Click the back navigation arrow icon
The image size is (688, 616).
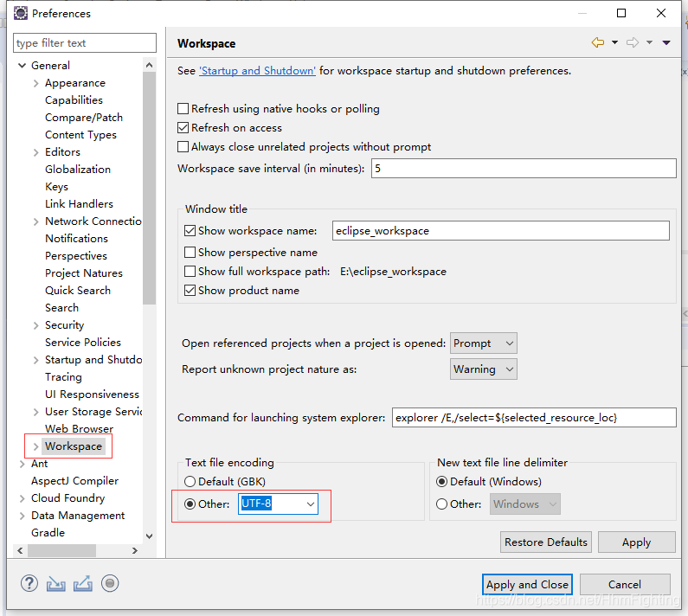tap(598, 42)
